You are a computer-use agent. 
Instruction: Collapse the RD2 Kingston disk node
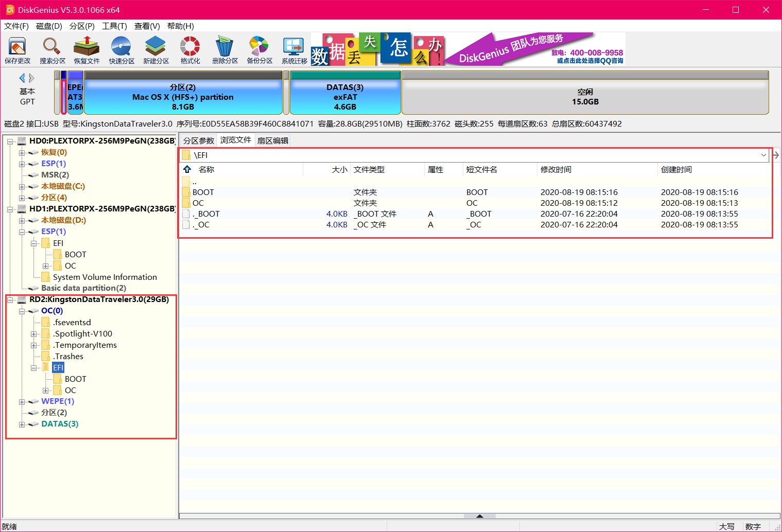[x=10, y=299]
